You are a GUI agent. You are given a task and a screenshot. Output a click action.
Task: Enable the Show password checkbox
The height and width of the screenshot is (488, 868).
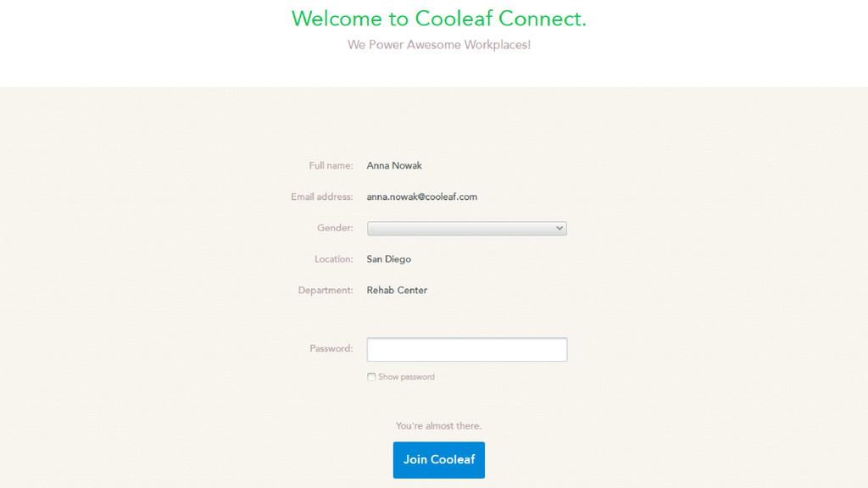[x=371, y=377]
